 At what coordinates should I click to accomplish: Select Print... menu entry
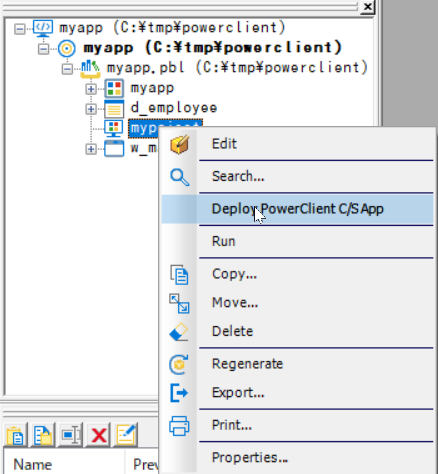pyautogui.click(x=297, y=425)
